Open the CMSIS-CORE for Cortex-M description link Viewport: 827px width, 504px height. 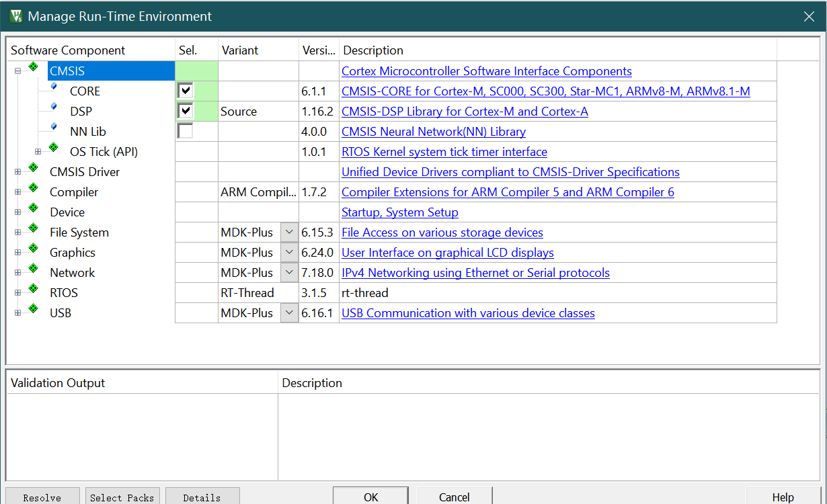(546, 91)
